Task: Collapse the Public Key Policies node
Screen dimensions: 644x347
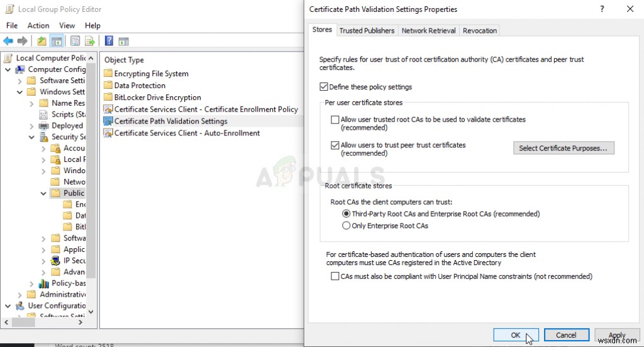Action: pyautogui.click(x=43, y=193)
